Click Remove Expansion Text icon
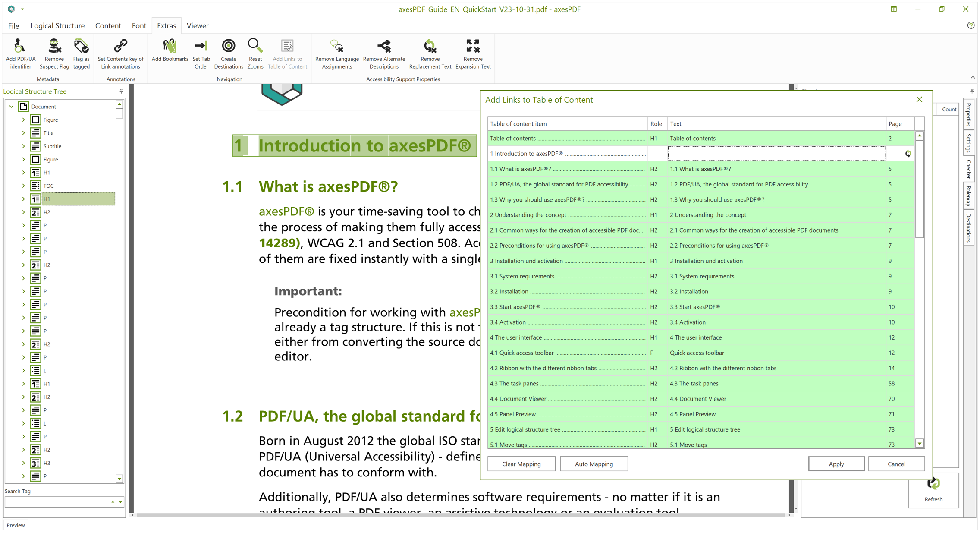The width and height of the screenshot is (980, 533). tap(473, 46)
